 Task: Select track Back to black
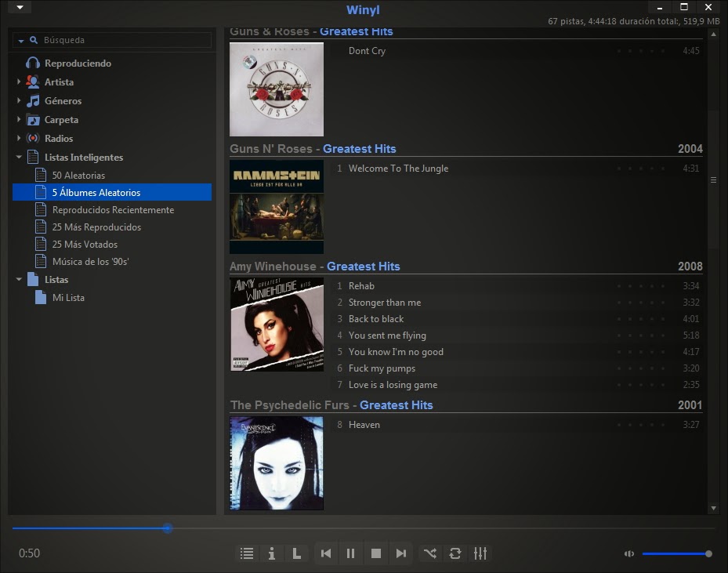[x=517, y=318]
